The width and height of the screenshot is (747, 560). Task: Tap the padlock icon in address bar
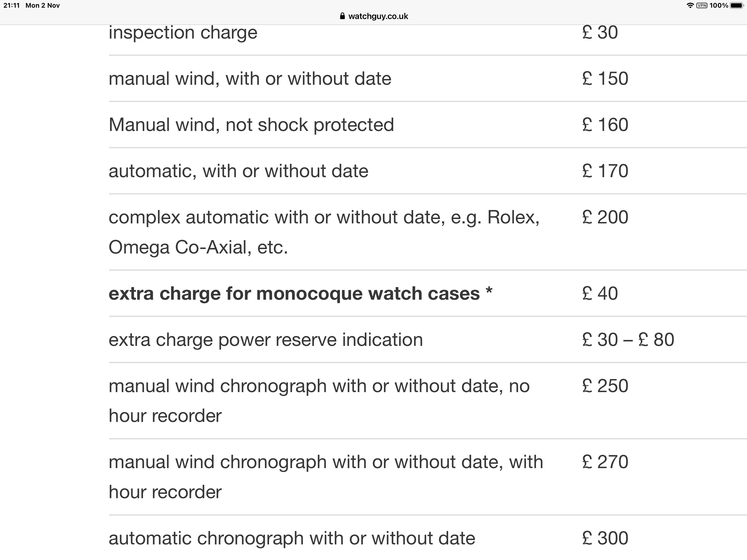pos(342,16)
